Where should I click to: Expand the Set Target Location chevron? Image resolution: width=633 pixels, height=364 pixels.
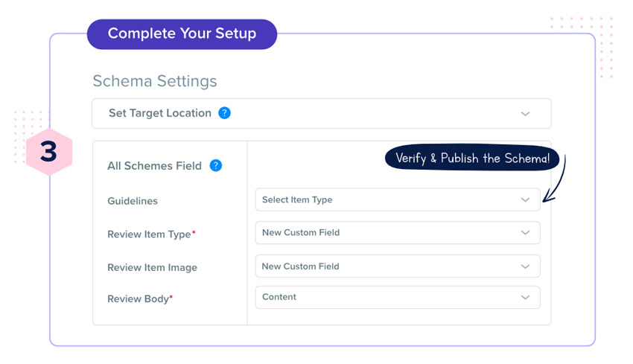pyautogui.click(x=525, y=114)
